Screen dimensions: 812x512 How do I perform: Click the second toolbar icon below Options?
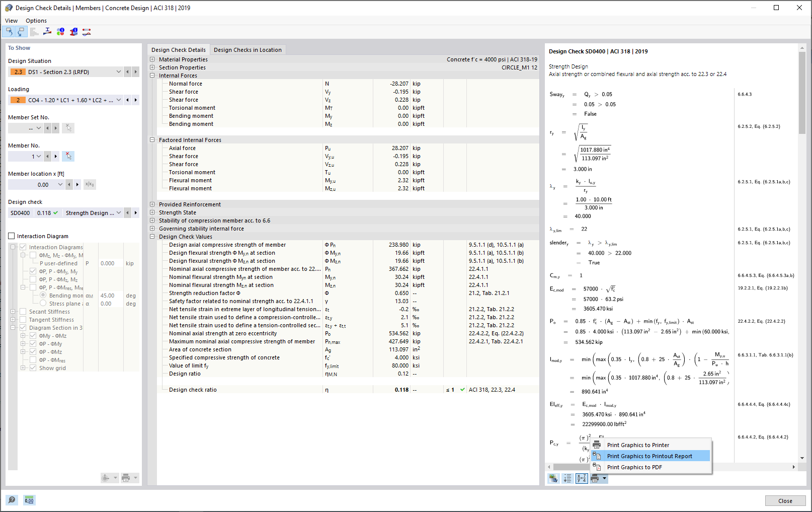[21, 32]
